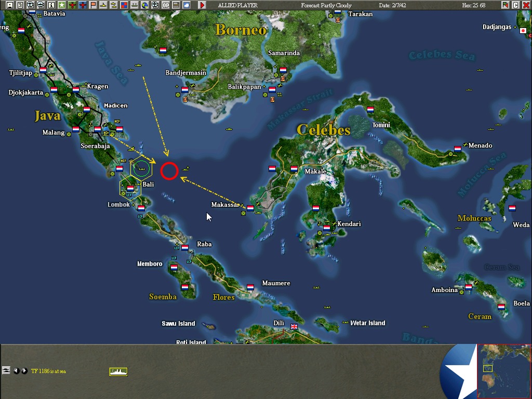Select the Dutch flag base at Boela
The image size is (532, 399).
pos(501,307)
